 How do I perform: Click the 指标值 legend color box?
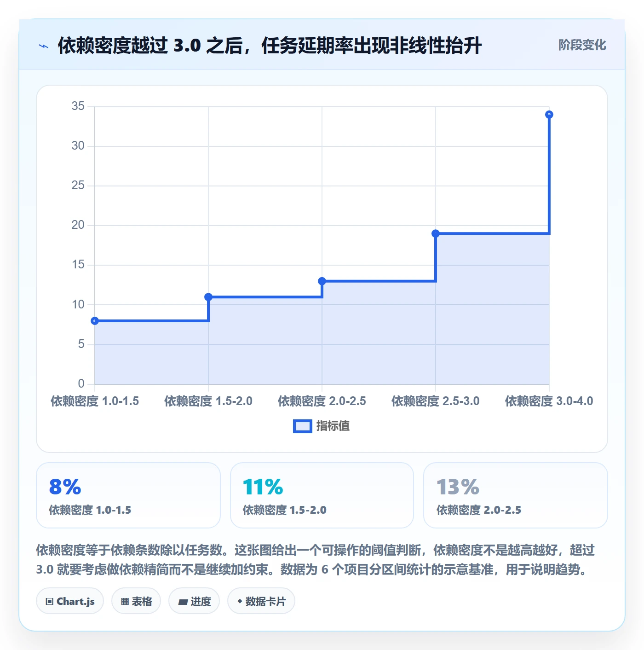(x=303, y=426)
